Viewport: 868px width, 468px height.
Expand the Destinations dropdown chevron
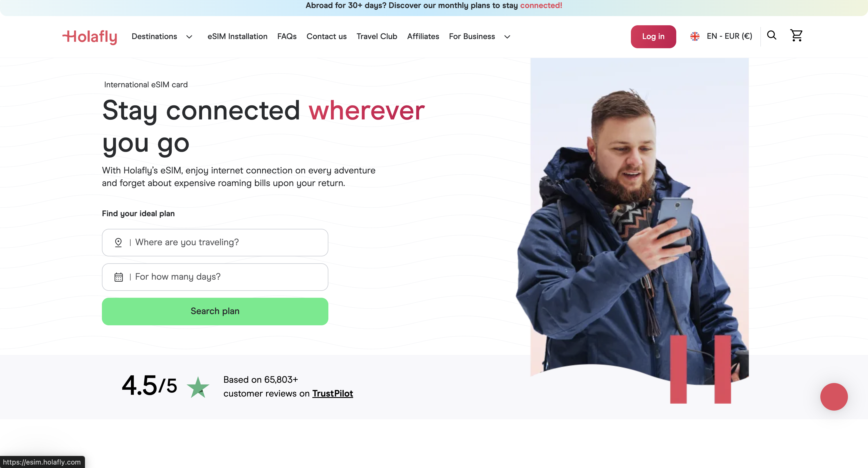(189, 37)
